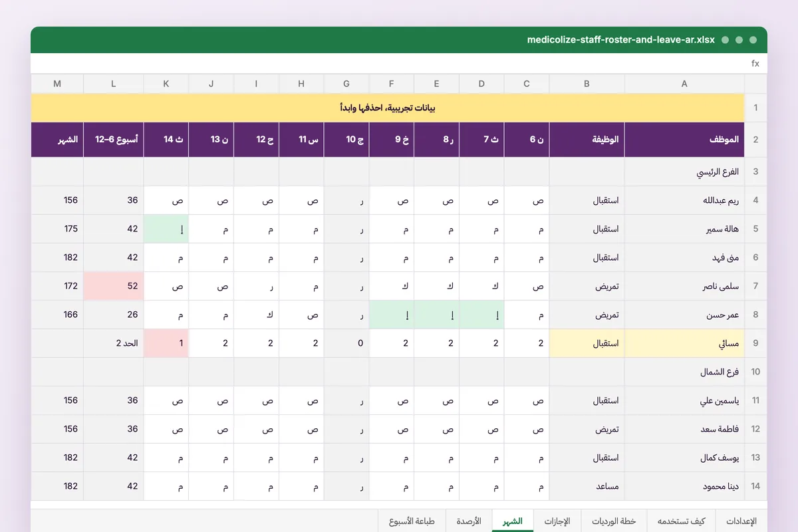
Task: Click the formula bar input field
Action: click(x=389, y=64)
